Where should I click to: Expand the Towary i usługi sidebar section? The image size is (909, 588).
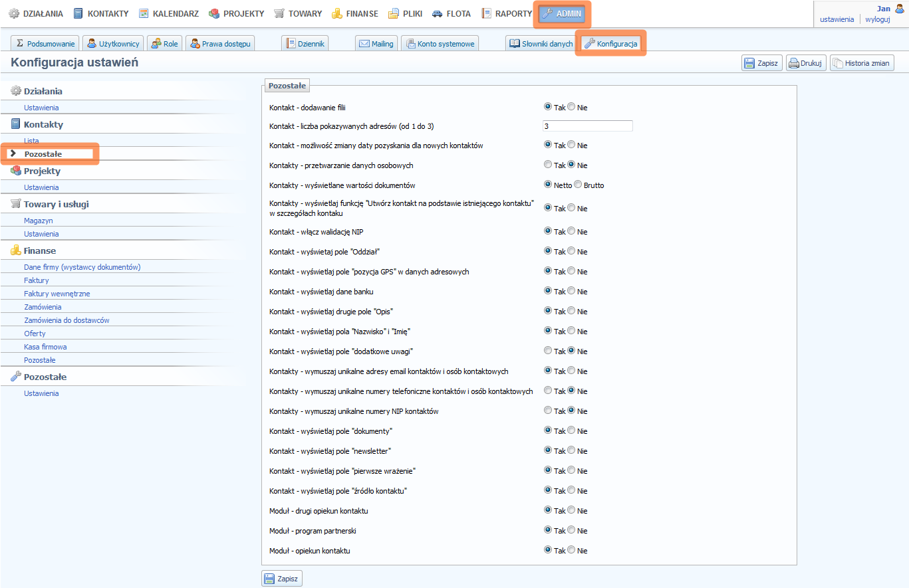click(56, 204)
